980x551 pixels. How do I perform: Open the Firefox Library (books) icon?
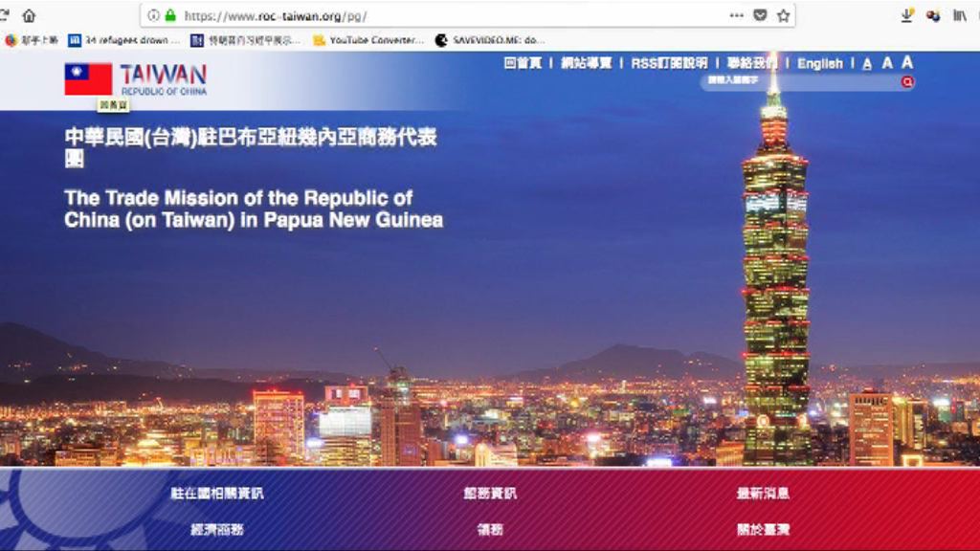click(x=962, y=15)
